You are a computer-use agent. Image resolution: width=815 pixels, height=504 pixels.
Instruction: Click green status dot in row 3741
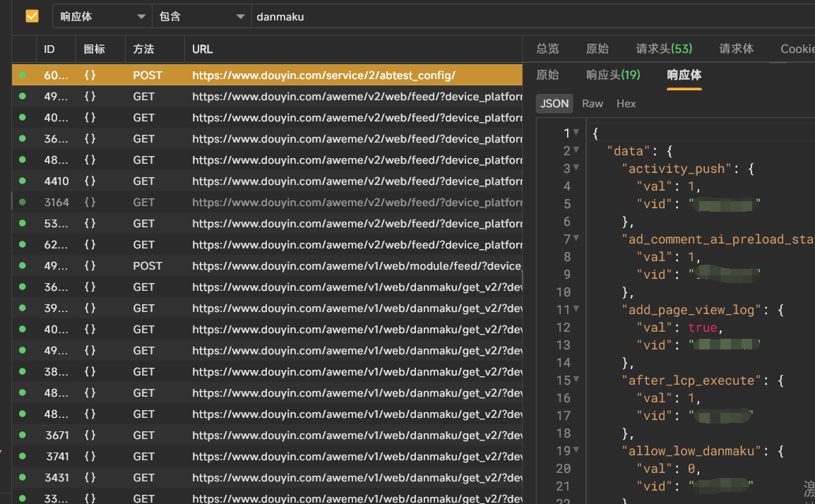(23, 456)
